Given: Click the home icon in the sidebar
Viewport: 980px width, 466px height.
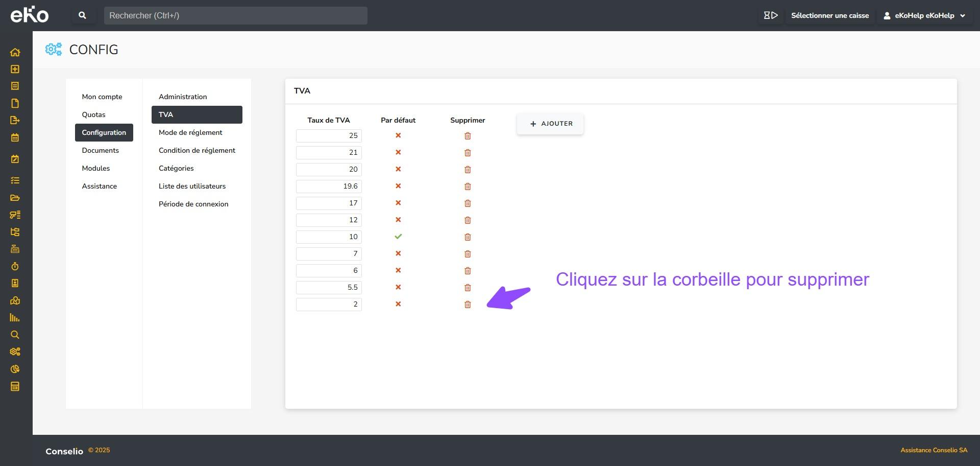Looking at the screenshot, I should click(15, 52).
